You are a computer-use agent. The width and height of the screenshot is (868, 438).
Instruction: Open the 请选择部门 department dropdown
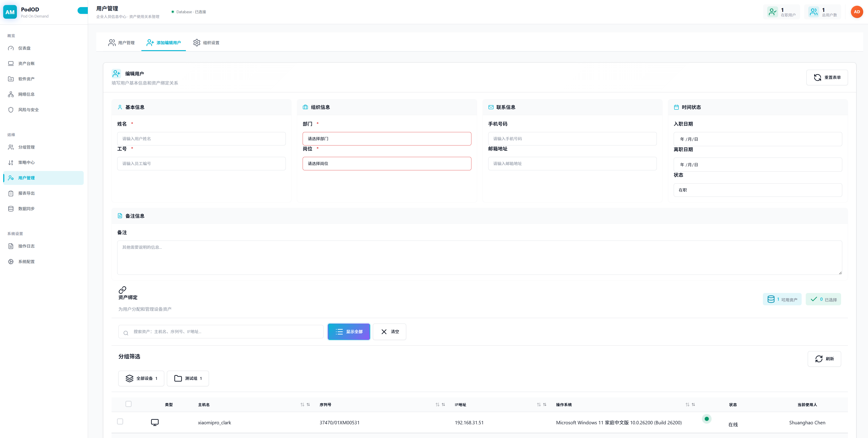387,139
